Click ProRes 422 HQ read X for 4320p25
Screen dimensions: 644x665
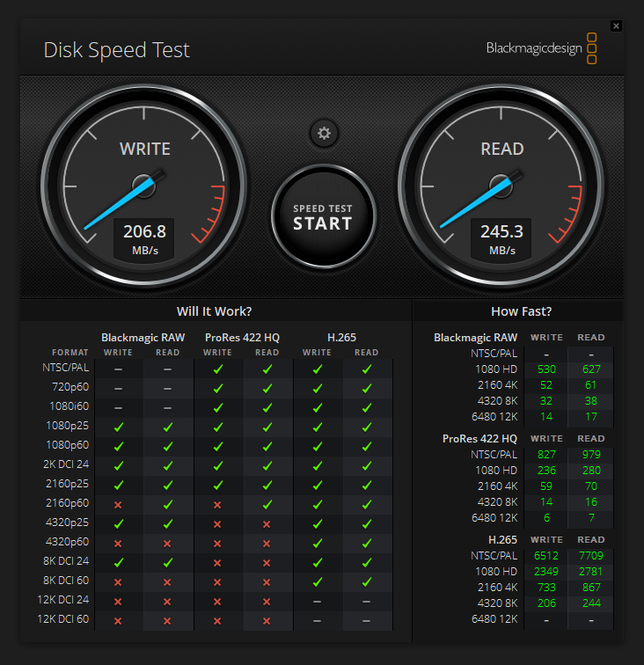click(x=267, y=523)
